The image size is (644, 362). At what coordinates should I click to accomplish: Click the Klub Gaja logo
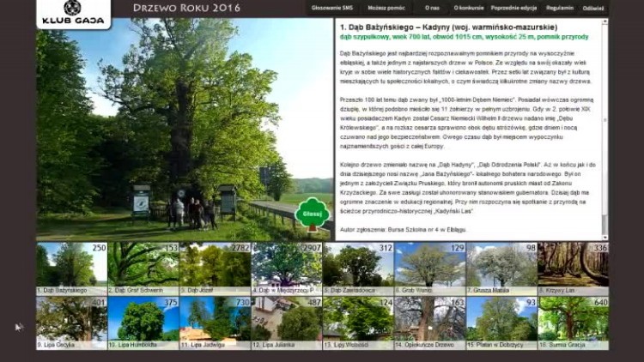pyautogui.click(x=74, y=13)
